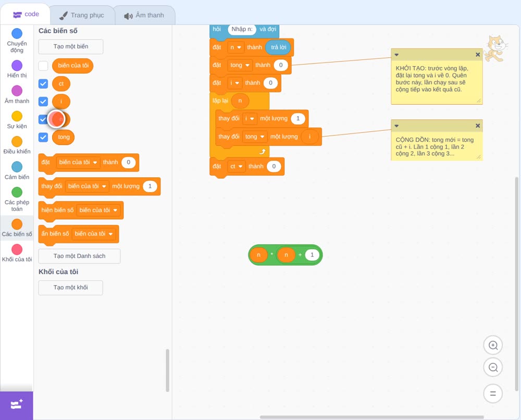The image size is (521, 420).
Task: Open the Khối của tôi category
Action: click(17, 253)
